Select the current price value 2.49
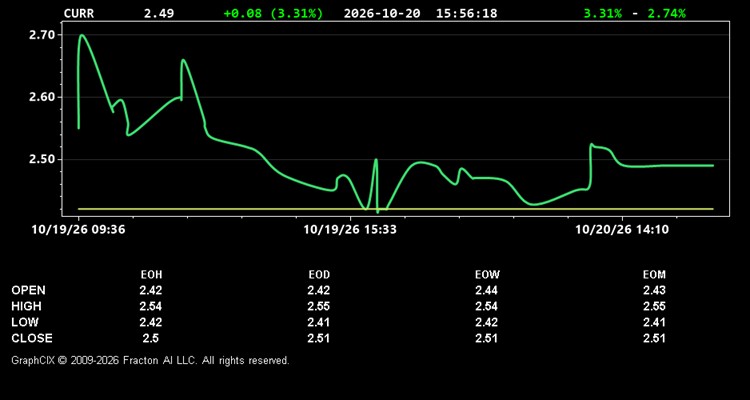This screenshot has height=400, width=750. pyautogui.click(x=159, y=13)
